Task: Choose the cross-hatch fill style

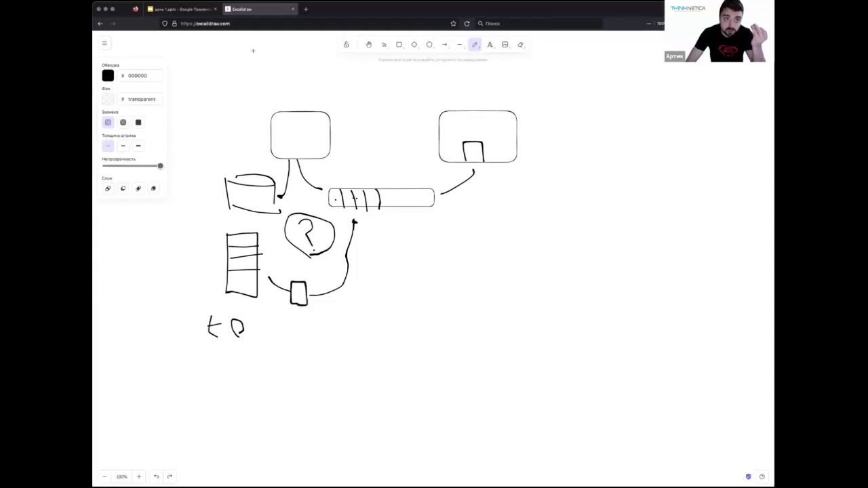Action: [x=123, y=123]
